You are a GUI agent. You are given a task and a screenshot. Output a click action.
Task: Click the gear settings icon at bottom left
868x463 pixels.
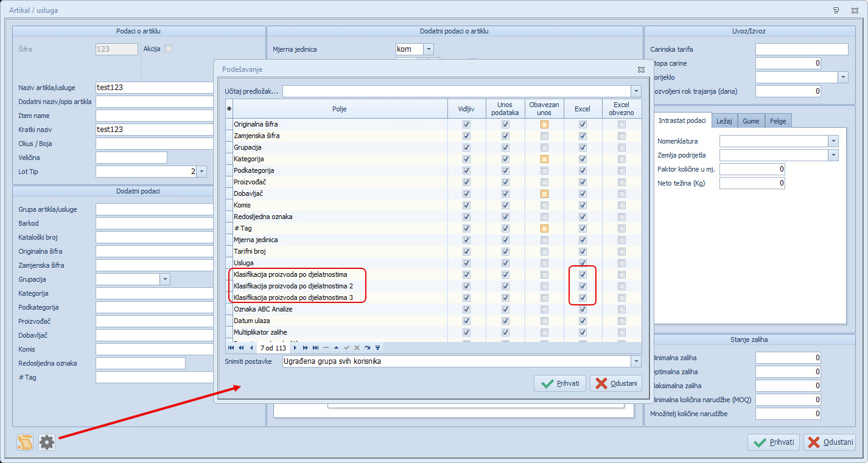pos(47,442)
